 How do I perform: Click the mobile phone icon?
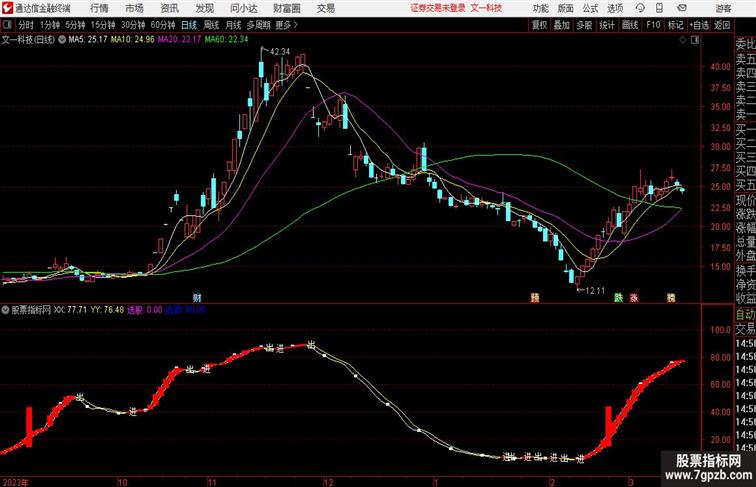(x=660, y=8)
